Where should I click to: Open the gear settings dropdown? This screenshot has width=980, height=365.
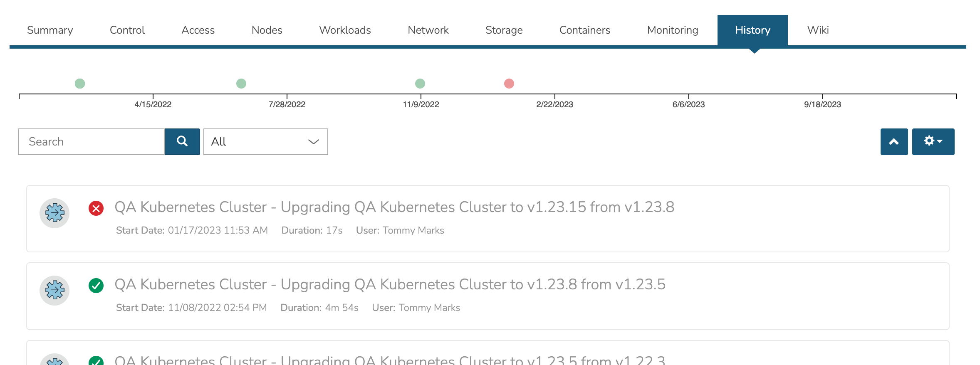tap(933, 142)
